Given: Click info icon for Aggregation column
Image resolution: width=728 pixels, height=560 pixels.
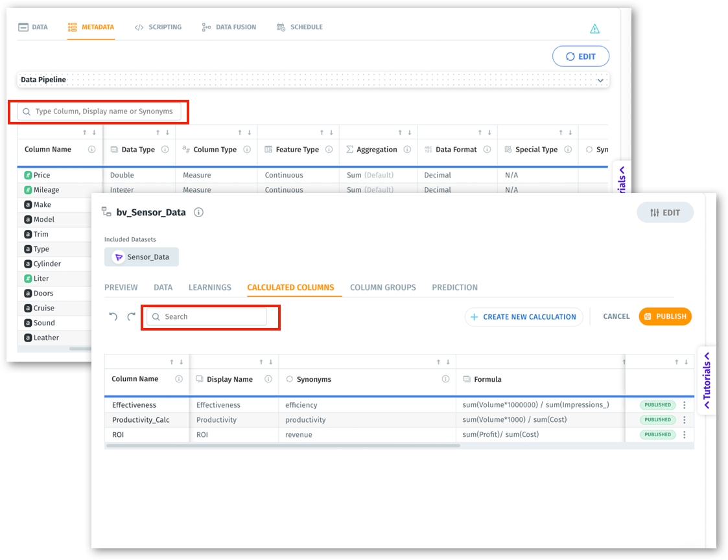Looking at the screenshot, I should click(x=407, y=150).
